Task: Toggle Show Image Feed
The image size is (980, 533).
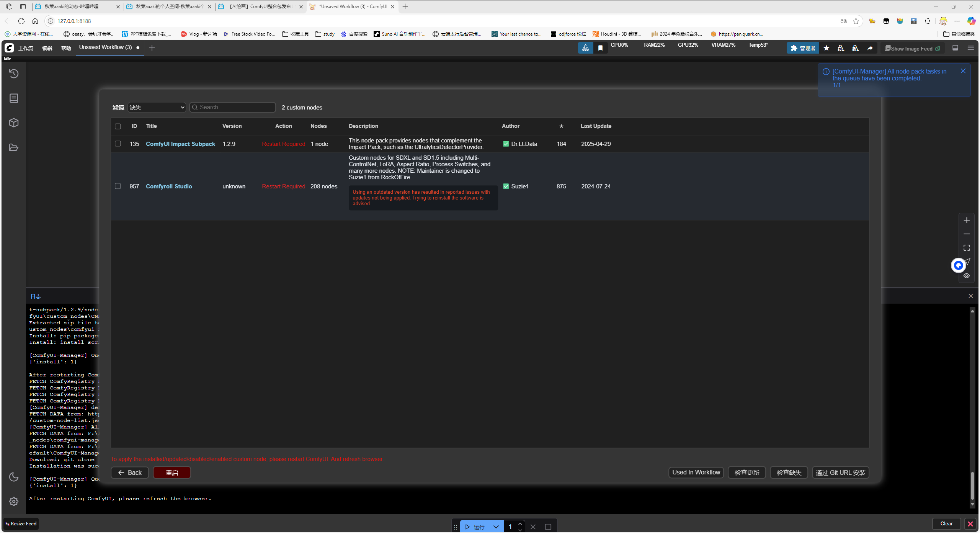Action: tap(913, 48)
